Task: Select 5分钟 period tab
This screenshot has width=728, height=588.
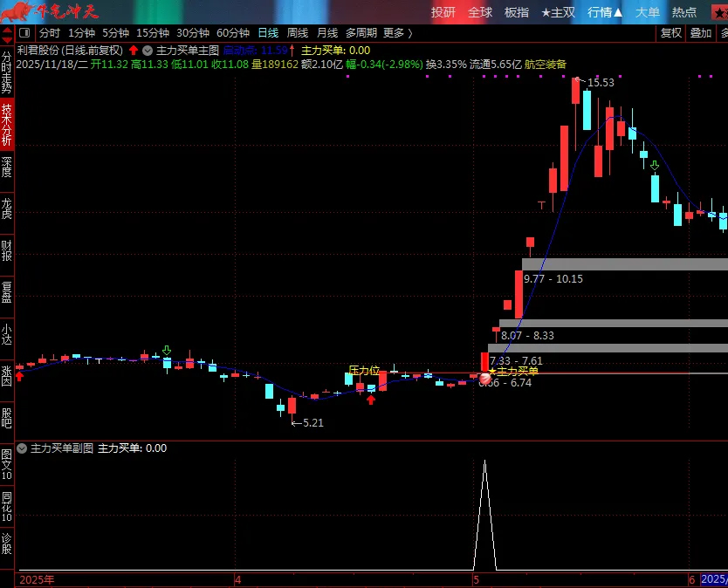Action: click(x=115, y=33)
